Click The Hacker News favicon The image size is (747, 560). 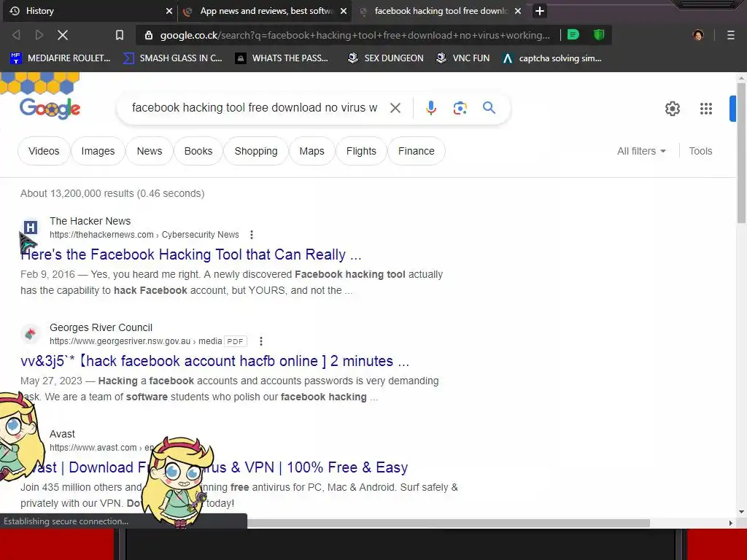(x=31, y=227)
